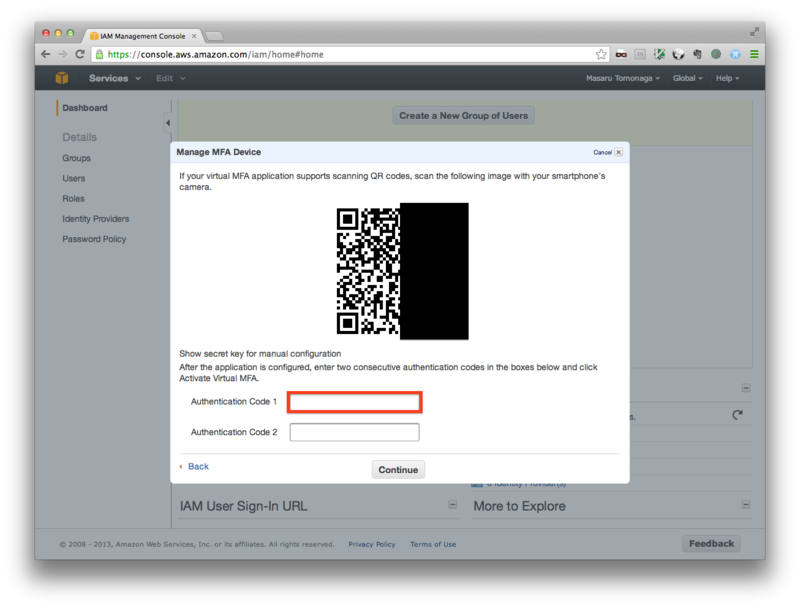This screenshot has height=608, width=800.
Task: Select the IAM Management Console tab
Action: pos(142,36)
